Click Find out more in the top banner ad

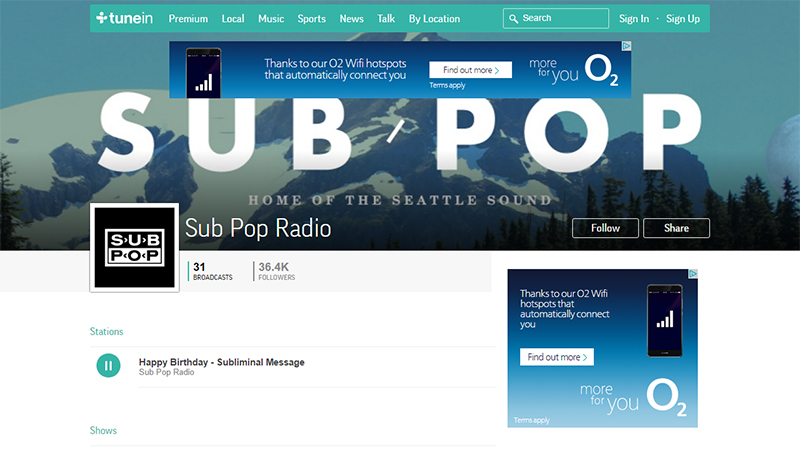(470, 70)
